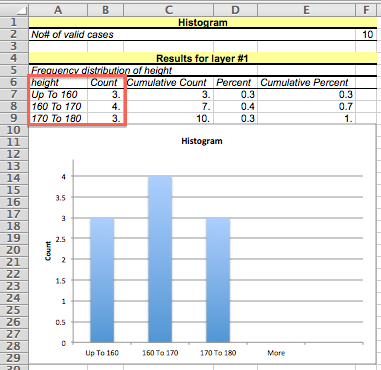381x370 pixels.
Task: Click the 'Count' vertical axis label
Action: pyautogui.click(x=48, y=251)
